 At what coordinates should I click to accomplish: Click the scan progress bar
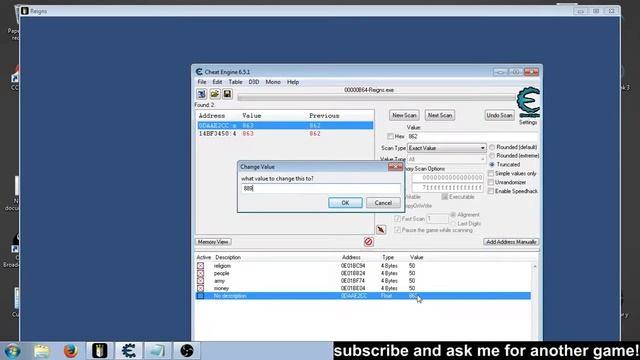pyautogui.click(x=376, y=98)
